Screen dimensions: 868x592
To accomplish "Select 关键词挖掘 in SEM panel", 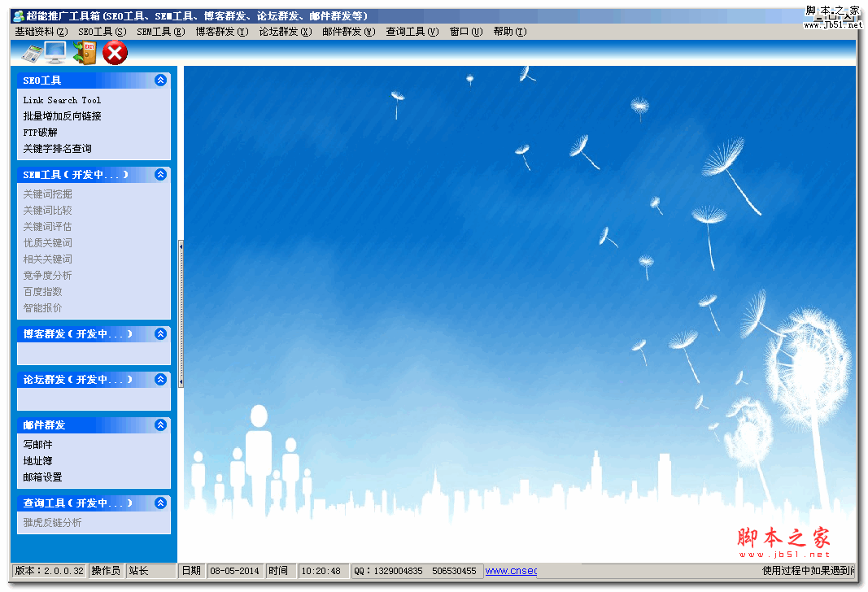I will tap(48, 194).
